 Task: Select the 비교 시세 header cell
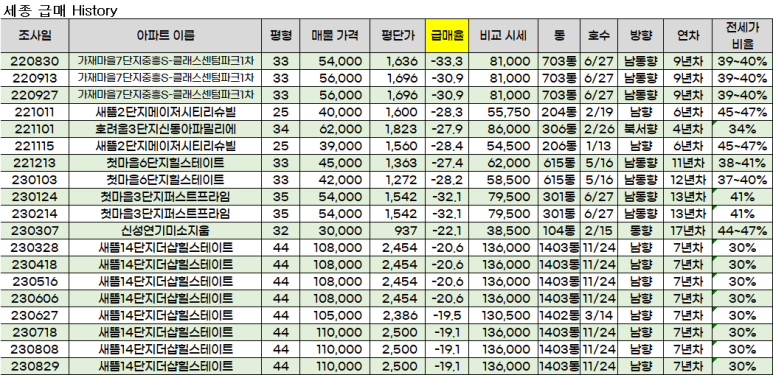tap(503, 35)
